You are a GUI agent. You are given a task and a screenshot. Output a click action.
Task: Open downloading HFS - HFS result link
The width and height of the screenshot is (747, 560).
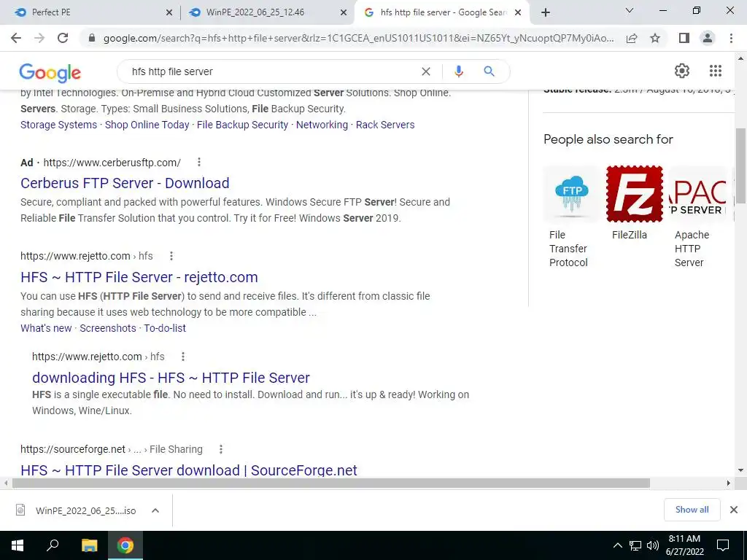coord(171,378)
